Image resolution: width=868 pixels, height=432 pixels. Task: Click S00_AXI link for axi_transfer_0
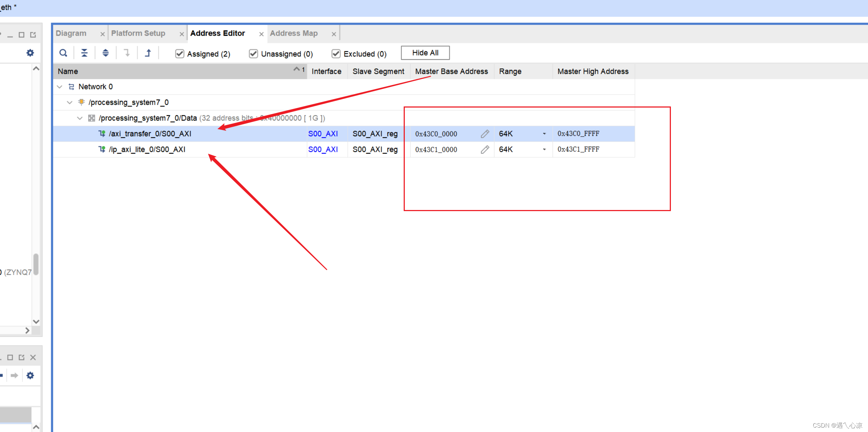323,134
